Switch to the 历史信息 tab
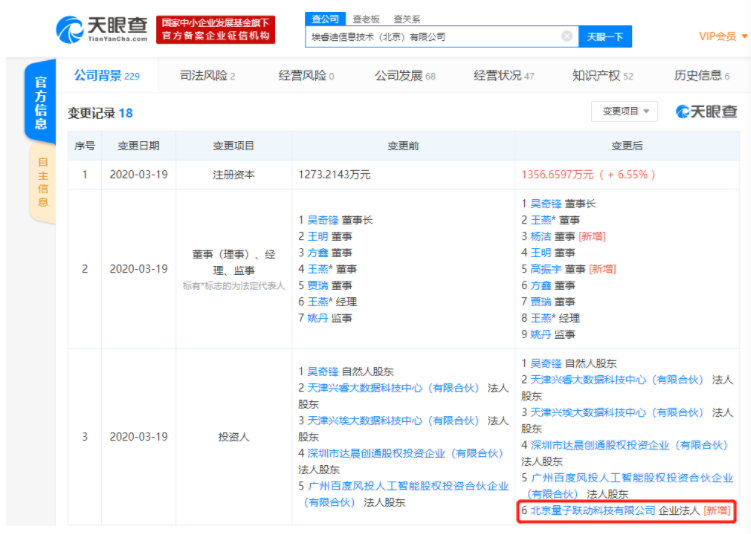The width and height of the screenshot is (751, 534). 701,76
